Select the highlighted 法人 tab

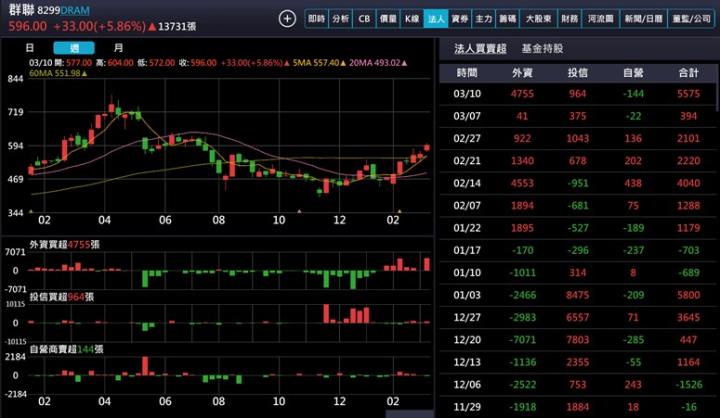tap(436, 19)
